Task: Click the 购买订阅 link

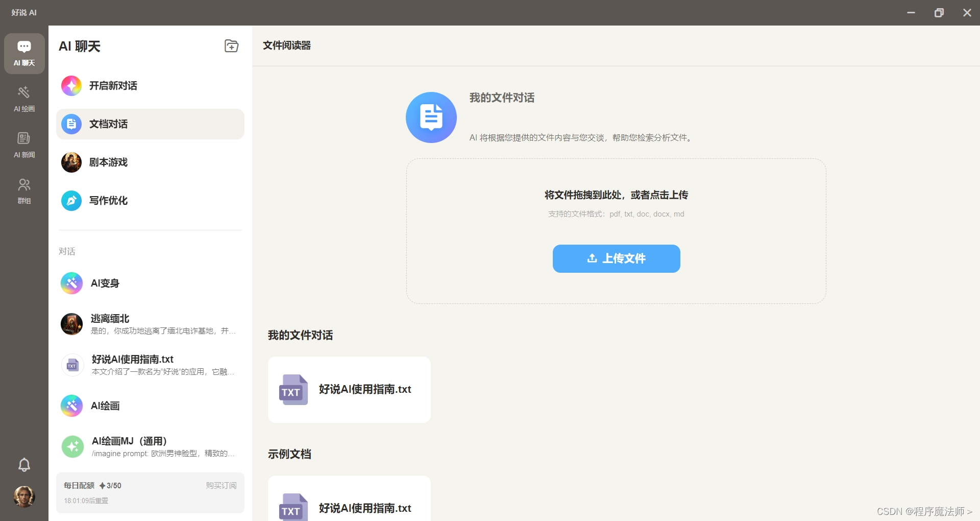Action: pyautogui.click(x=221, y=486)
